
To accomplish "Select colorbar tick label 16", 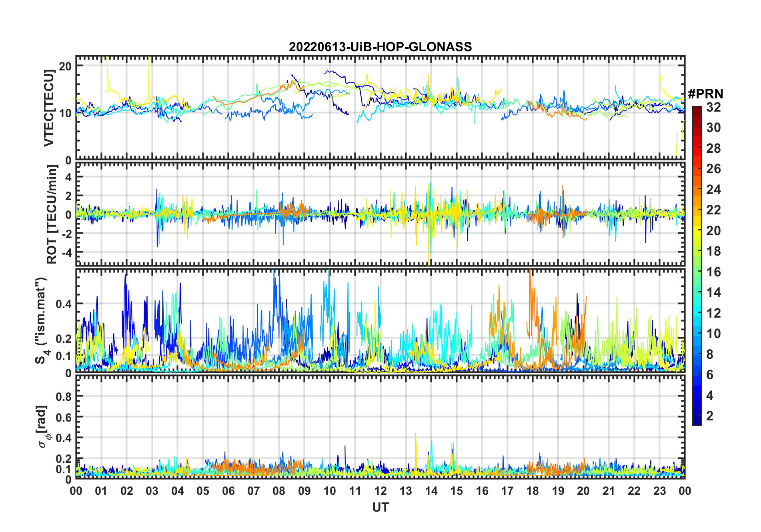I will point(714,272).
